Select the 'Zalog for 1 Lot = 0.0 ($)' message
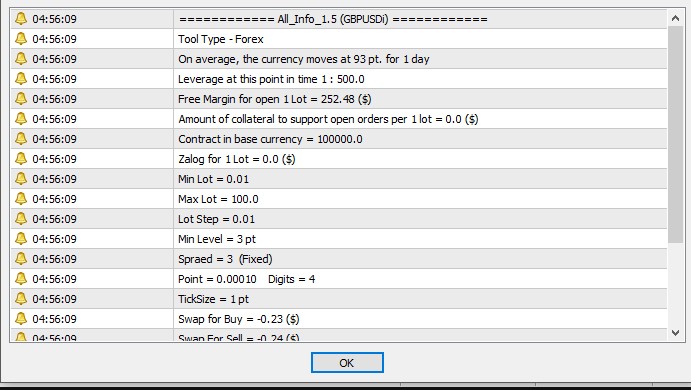 (237, 159)
